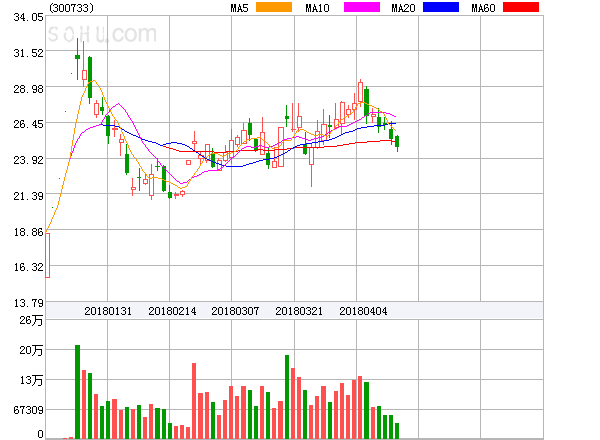Click the first large red candlestick near 18.86

47,255
